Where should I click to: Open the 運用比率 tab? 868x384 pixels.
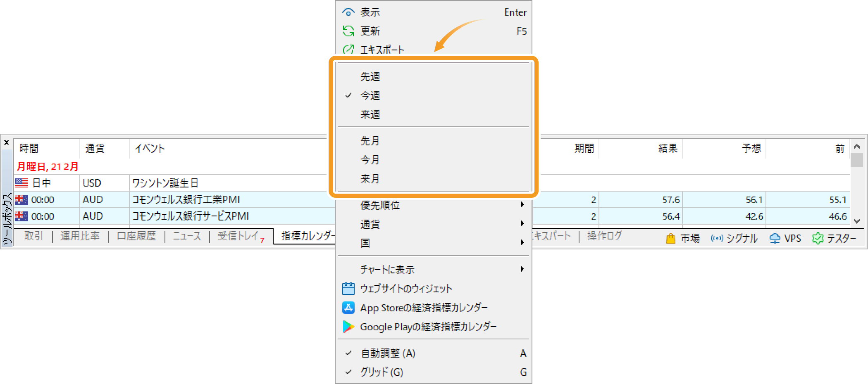80,236
